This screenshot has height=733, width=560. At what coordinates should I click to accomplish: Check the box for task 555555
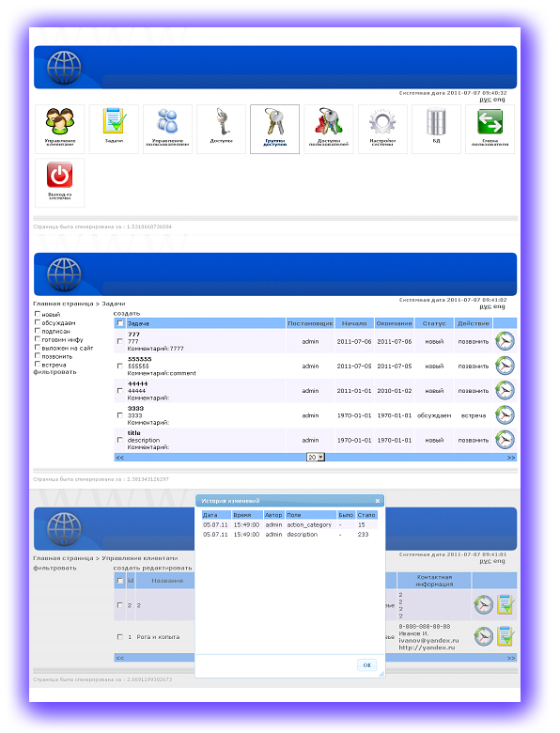click(120, 366)
